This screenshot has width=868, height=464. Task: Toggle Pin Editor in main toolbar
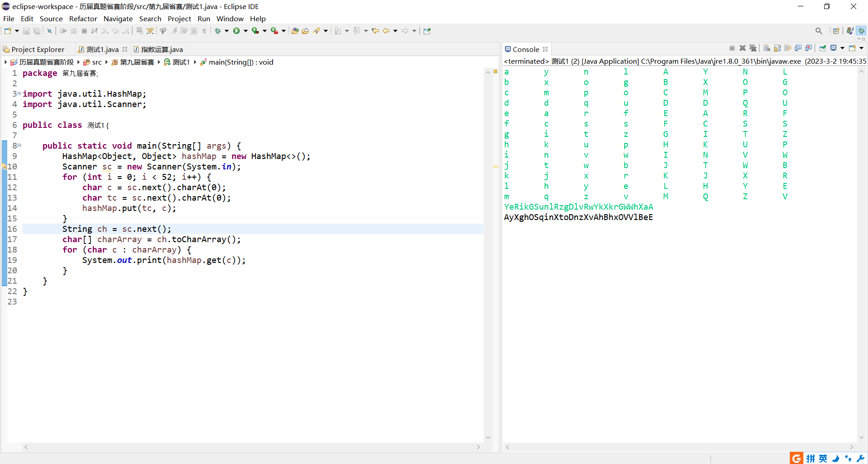tap(427, 31)
